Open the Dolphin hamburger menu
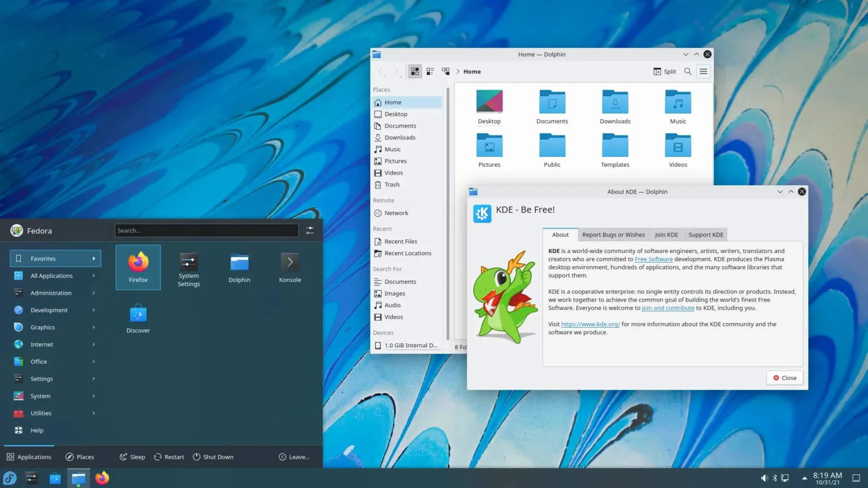868x488 pixels. 703,71
